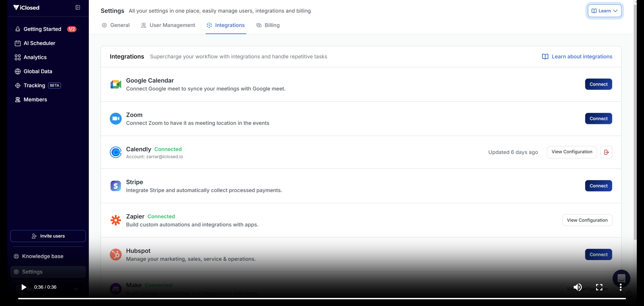Screen dimensions: 644x306
Task: Click the Zapier logo icon
Action: 116,220
